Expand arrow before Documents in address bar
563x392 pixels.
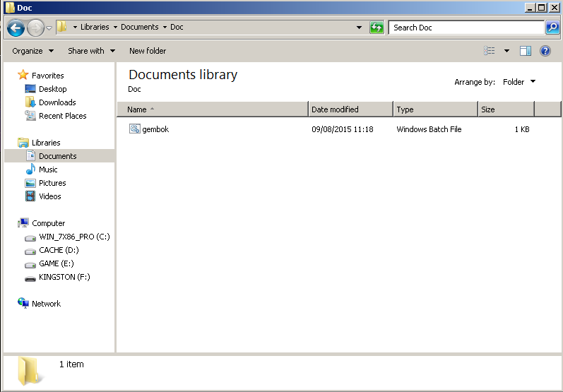coord(115,28)
